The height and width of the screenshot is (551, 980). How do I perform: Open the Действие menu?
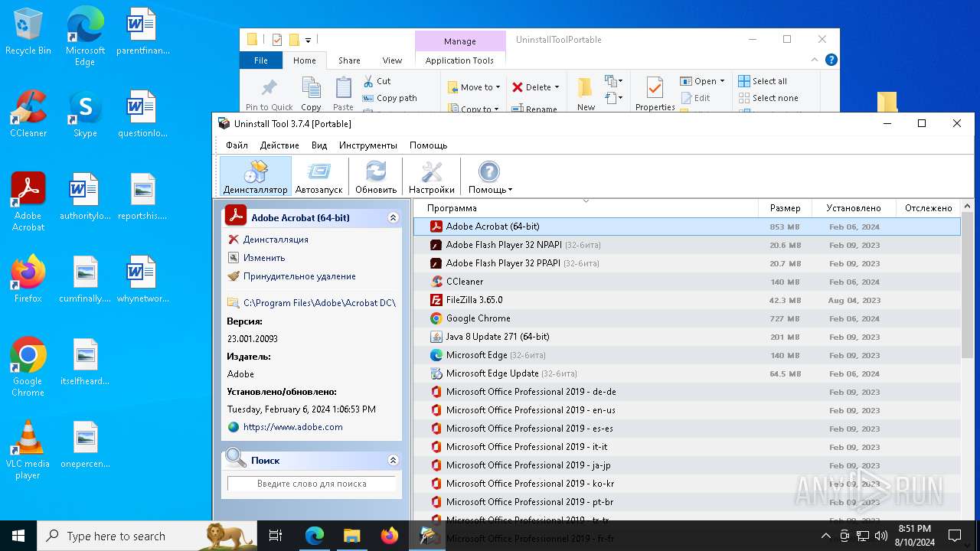coord(279,145)
